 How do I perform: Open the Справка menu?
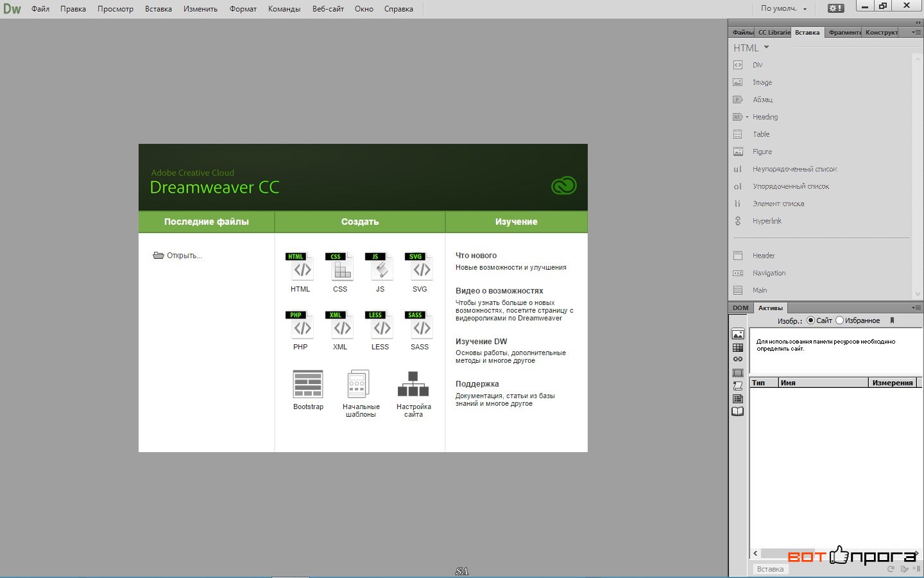point(398,9)
